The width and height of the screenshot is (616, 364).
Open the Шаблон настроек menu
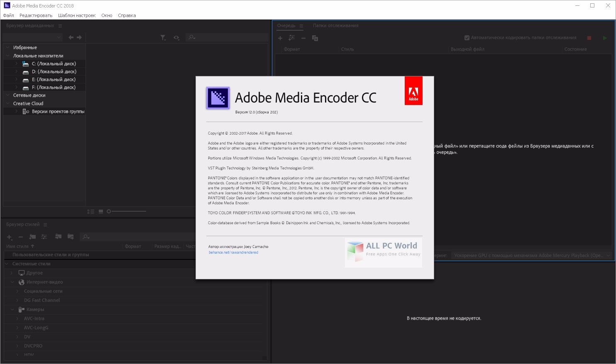(x=77, y=15)
